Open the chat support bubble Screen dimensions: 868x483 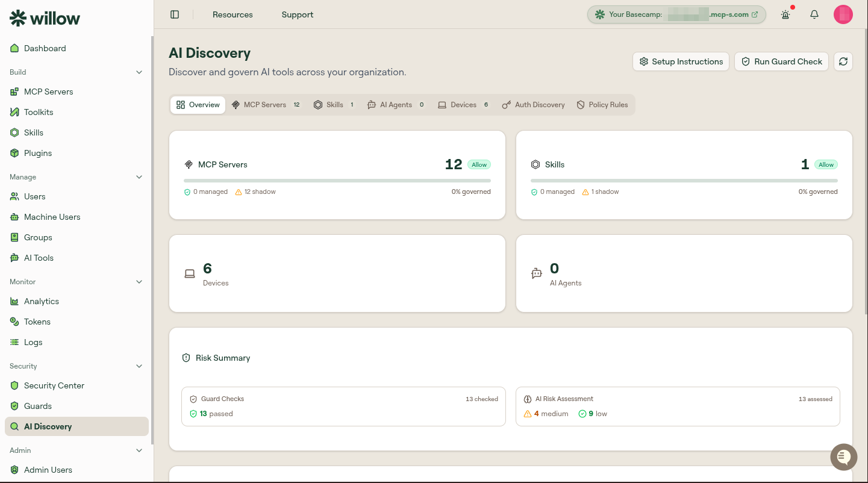pos(844,457)
